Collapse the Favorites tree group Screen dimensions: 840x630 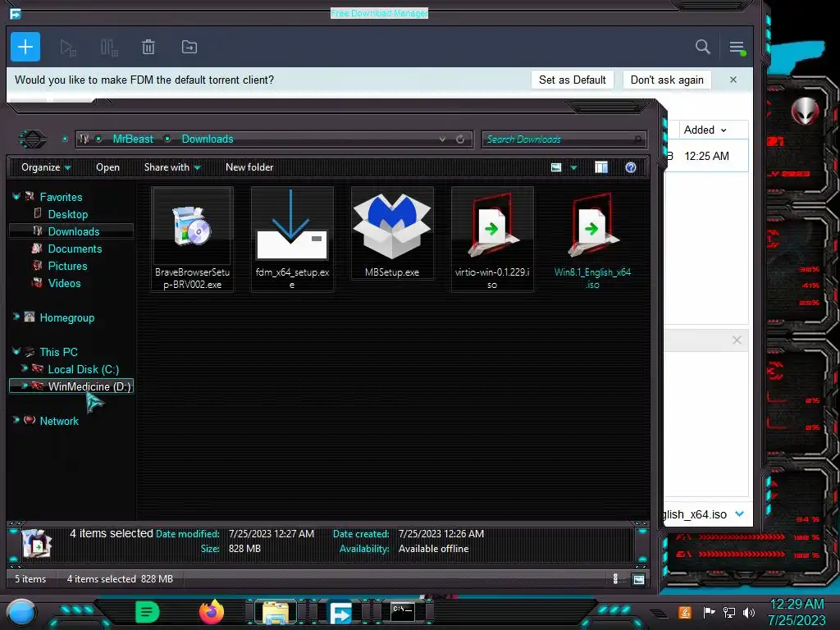16,197
